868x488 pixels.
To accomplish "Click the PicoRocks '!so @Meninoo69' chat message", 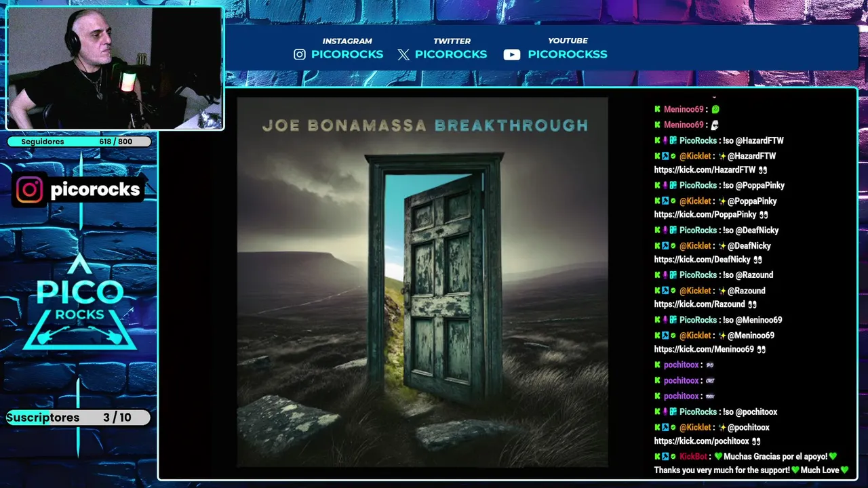I will point(718,320).
